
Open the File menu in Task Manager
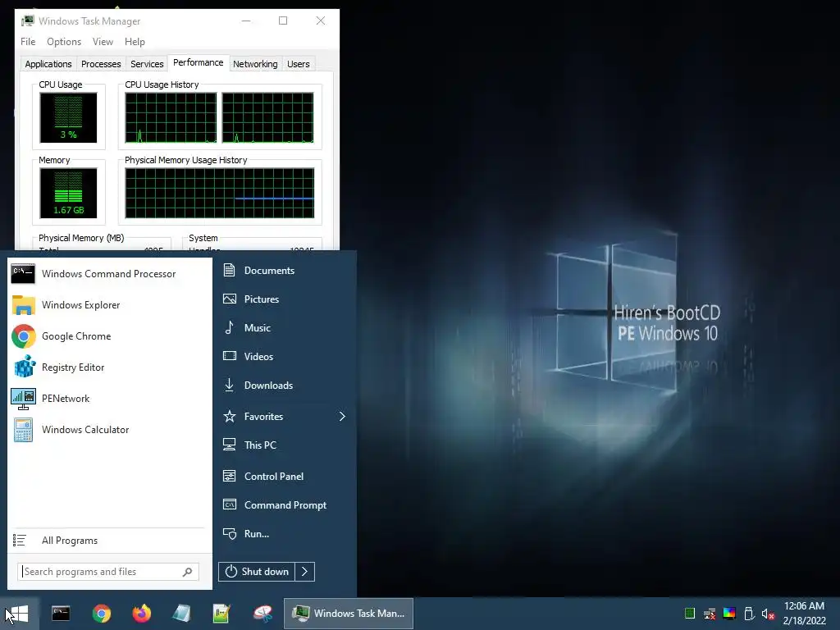pyautogui.click(x=28, y=42)
